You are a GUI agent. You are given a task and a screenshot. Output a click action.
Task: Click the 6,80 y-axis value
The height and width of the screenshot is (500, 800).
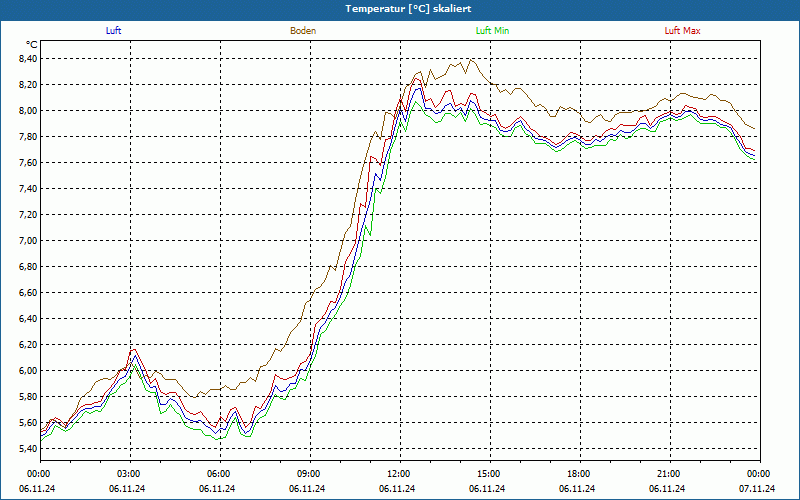pos(29,267)
